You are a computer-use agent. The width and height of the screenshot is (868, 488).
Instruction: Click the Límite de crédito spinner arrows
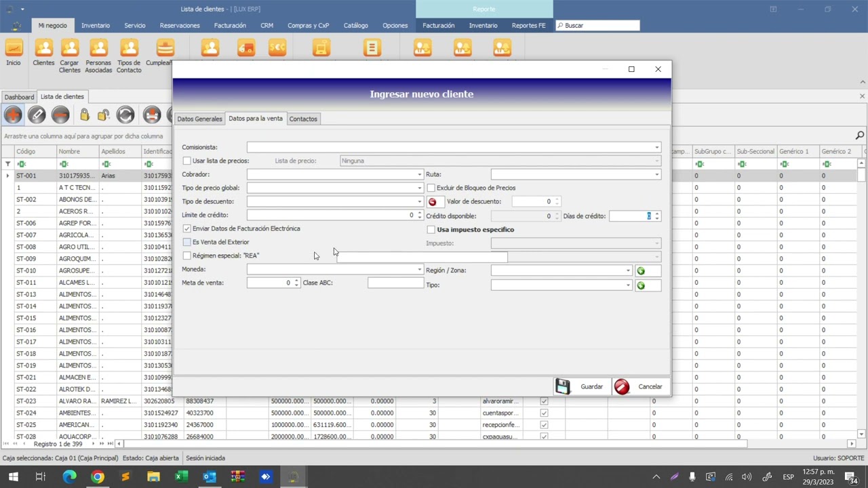(419, 215)
